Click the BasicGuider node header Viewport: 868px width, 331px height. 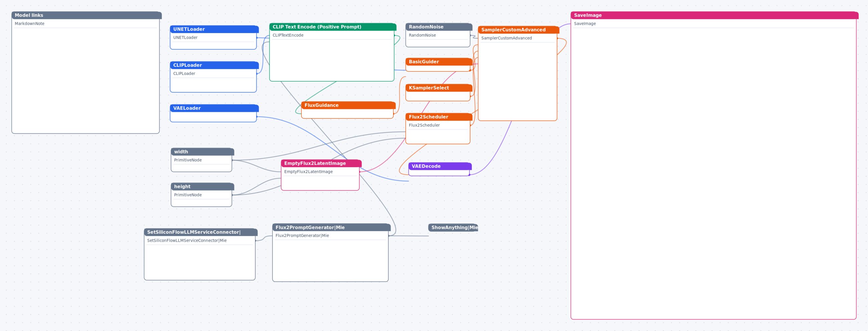pos(439,62)
